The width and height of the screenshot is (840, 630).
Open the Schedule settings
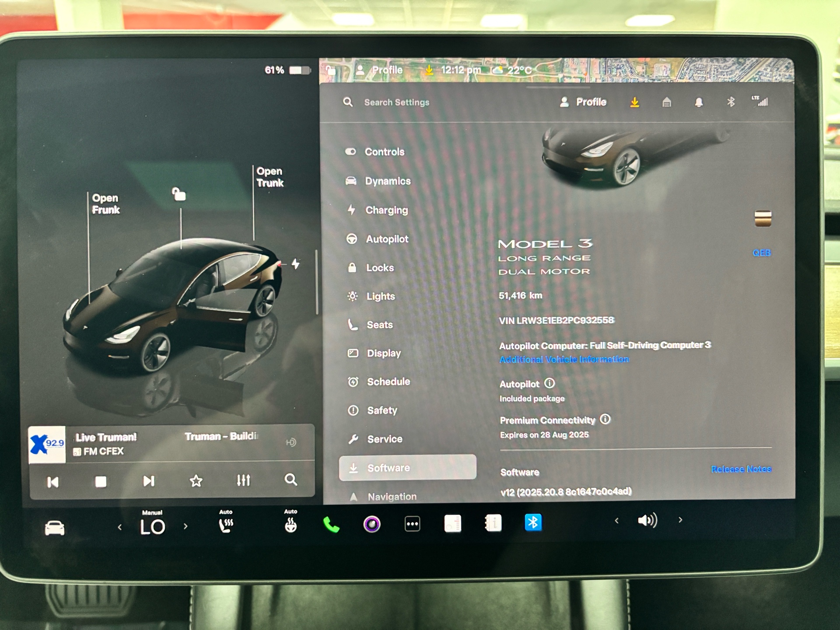click(379, 381)
